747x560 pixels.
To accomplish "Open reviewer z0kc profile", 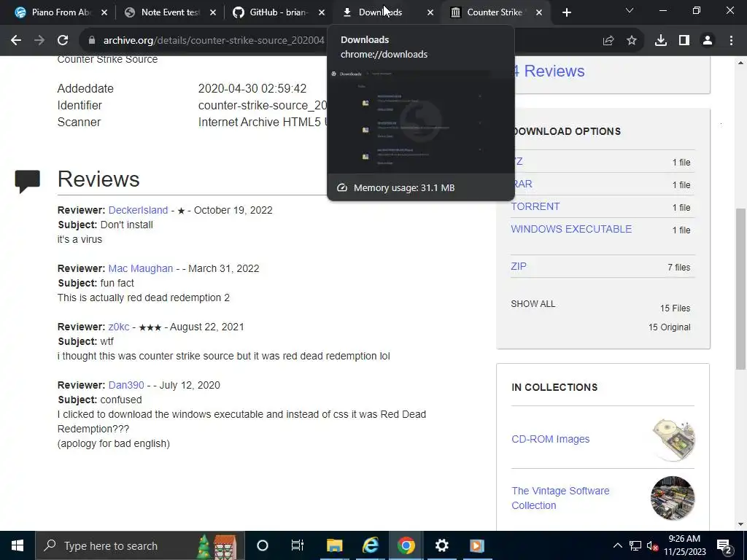I will (x=119, y=327).
